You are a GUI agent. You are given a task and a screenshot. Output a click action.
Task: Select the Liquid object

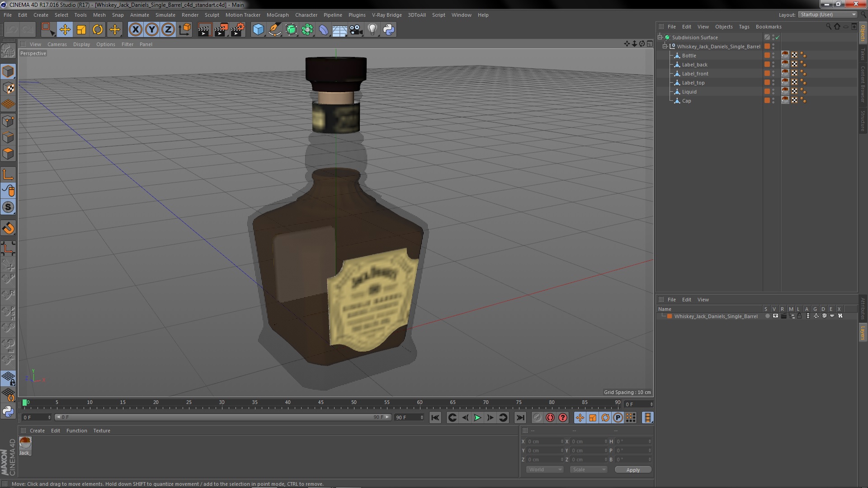(x=689, y=92)
